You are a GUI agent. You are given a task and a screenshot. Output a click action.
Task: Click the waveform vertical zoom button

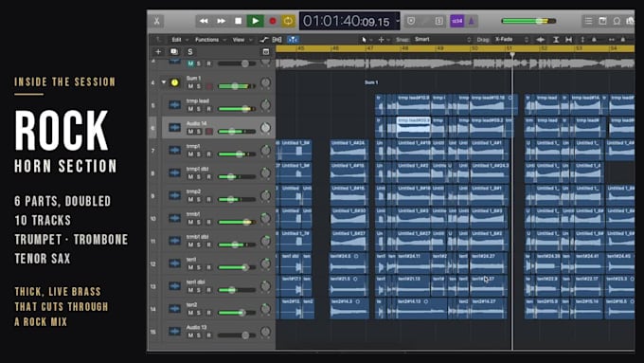[x=541, y=40]
